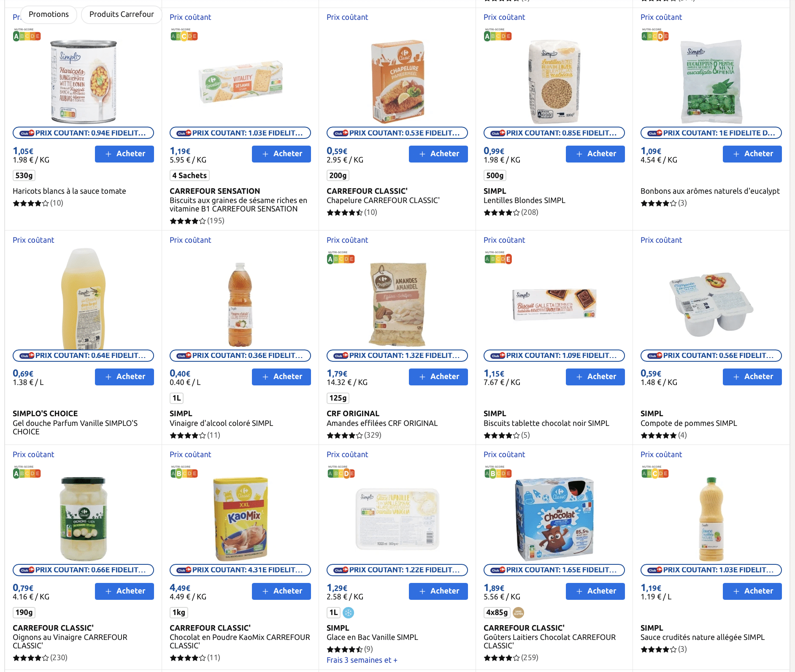Click the Nutri-Score badge on Amandes effilées

click(x=341, y=258)
